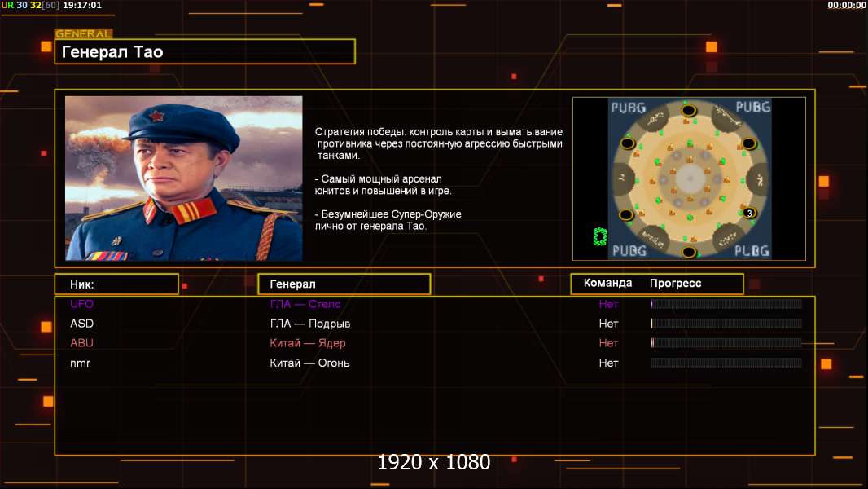Select player ASD in the list

click(x=81, y=324)
